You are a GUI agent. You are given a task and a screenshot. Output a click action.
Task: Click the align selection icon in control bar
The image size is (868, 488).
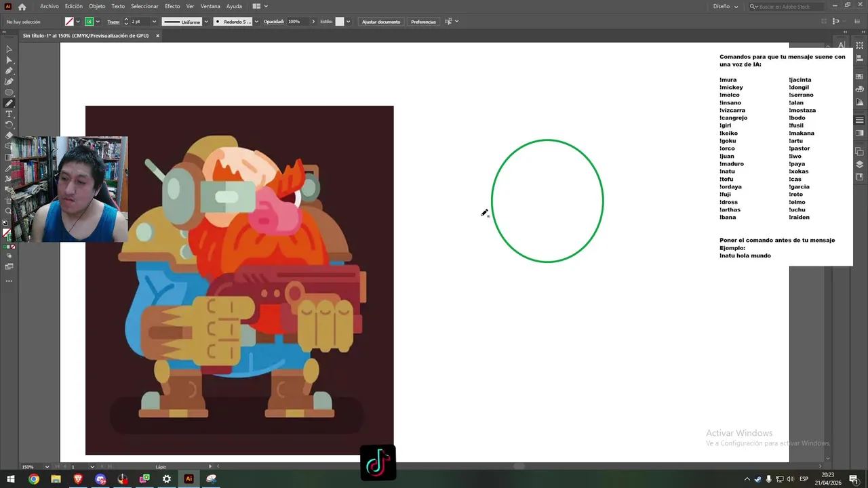(448, 22)
